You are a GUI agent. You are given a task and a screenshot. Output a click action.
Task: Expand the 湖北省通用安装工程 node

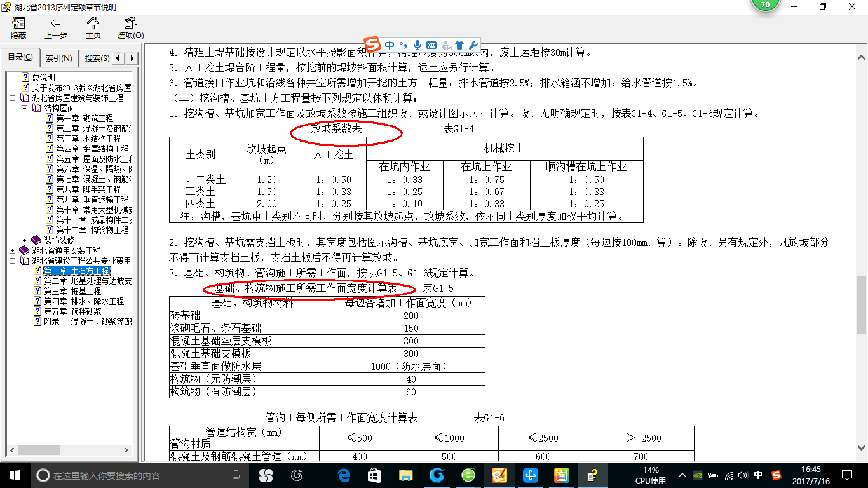(x=13, y=250)
